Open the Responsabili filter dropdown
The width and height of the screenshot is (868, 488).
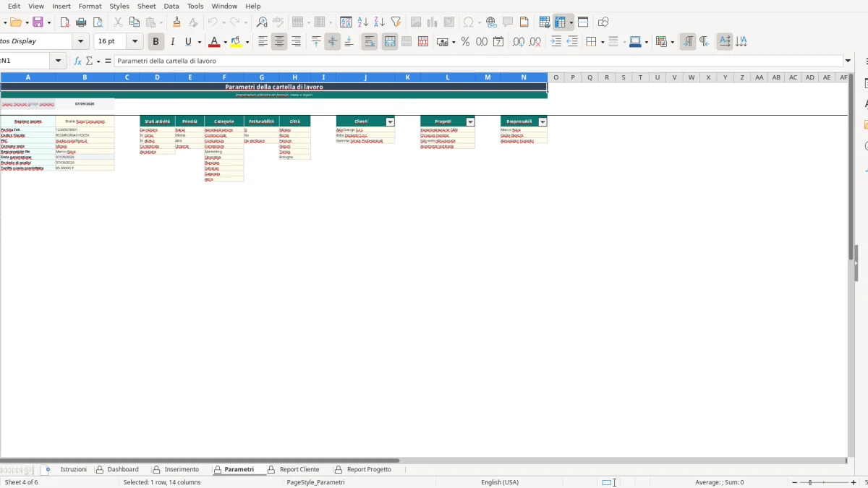click(x=543, y=121)
